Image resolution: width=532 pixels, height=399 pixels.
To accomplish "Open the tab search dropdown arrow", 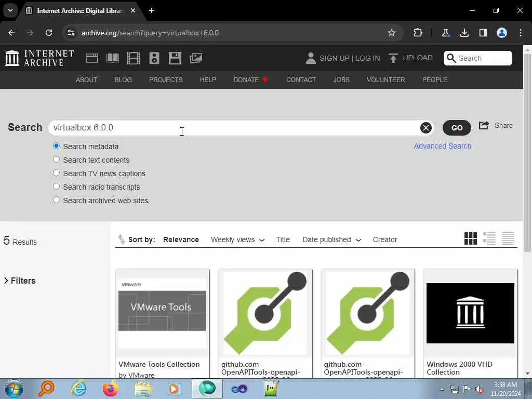I will pyautogui.click(x=10, y=10).
